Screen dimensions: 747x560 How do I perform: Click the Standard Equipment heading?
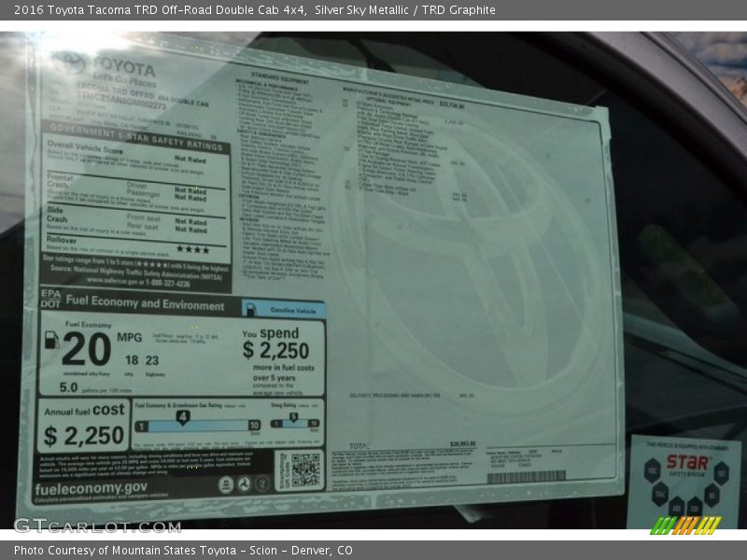pos(279,77)
